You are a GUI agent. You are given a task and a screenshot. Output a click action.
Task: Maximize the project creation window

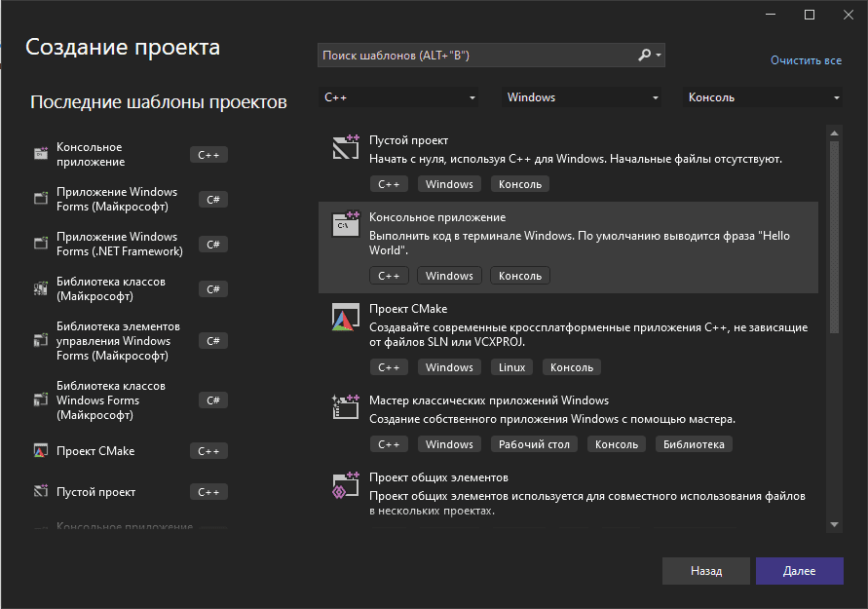click(x=810, y=15)
